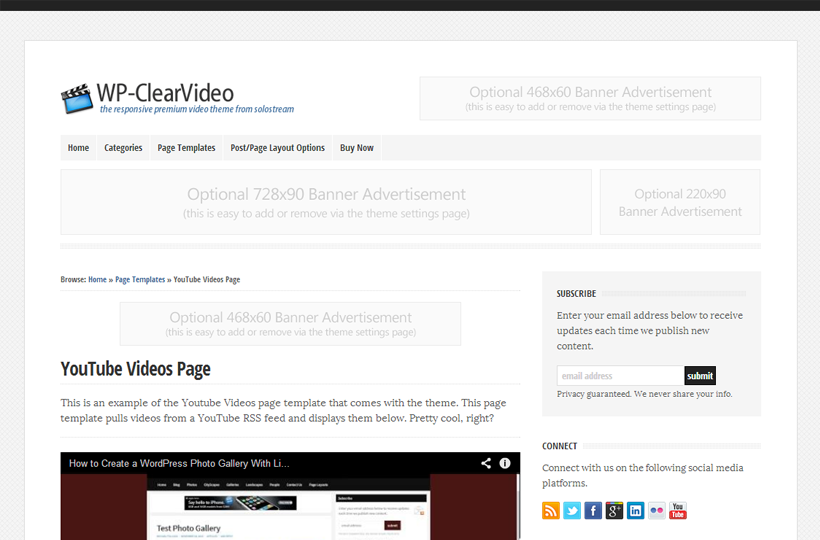This screenshot has width=820, height=540.
Task: Follow the Home breadcrumb link
Action: point(97,280)
